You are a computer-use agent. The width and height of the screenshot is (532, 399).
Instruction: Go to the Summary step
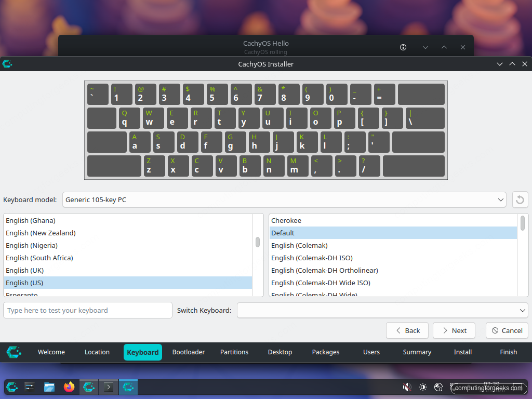pyautogui.click(x=417, y=352)
